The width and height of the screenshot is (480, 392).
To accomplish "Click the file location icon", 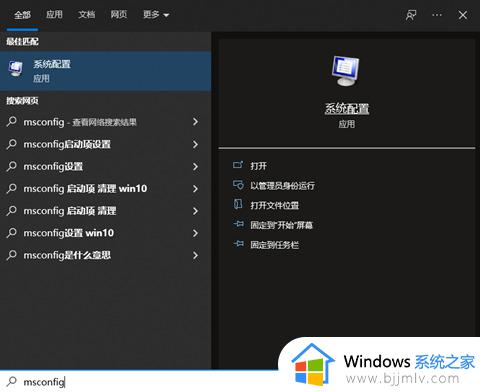I will pos(238,204).
